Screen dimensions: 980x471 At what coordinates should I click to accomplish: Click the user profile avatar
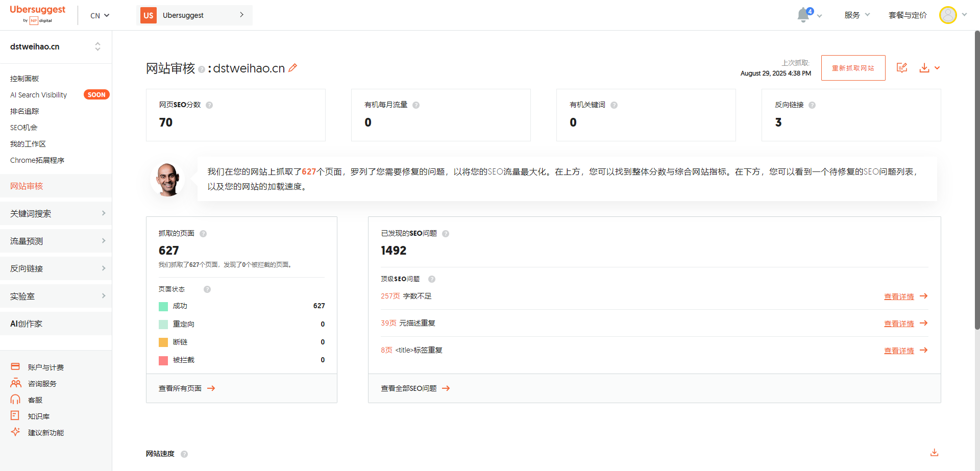pyautogui.click(x=948, y=15)
